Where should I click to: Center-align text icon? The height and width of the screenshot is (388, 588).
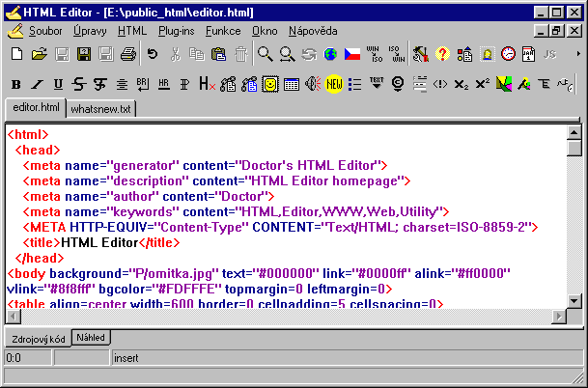(x=122, y=84)
